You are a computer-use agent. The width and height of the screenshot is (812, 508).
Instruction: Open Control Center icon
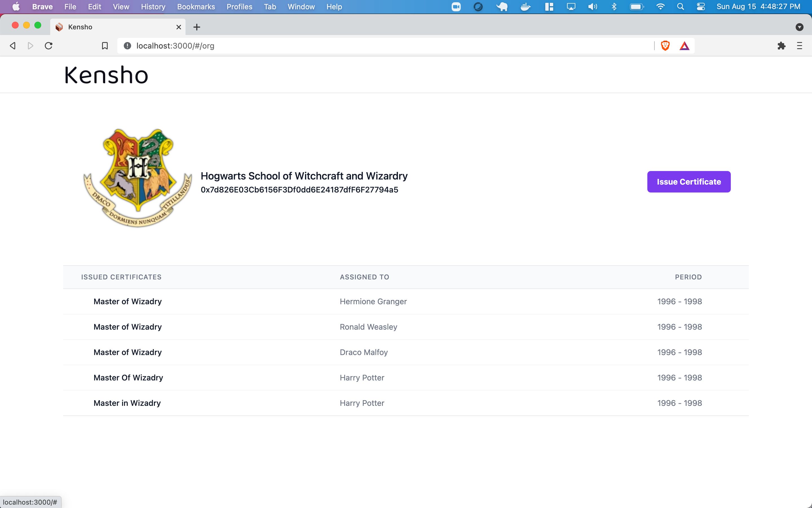point(701,7)
